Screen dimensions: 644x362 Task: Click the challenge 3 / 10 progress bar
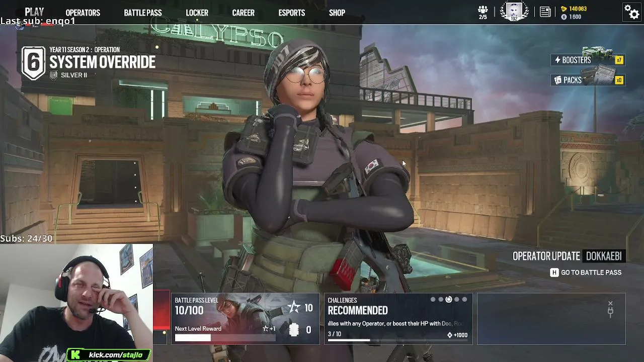click(397, 340)
